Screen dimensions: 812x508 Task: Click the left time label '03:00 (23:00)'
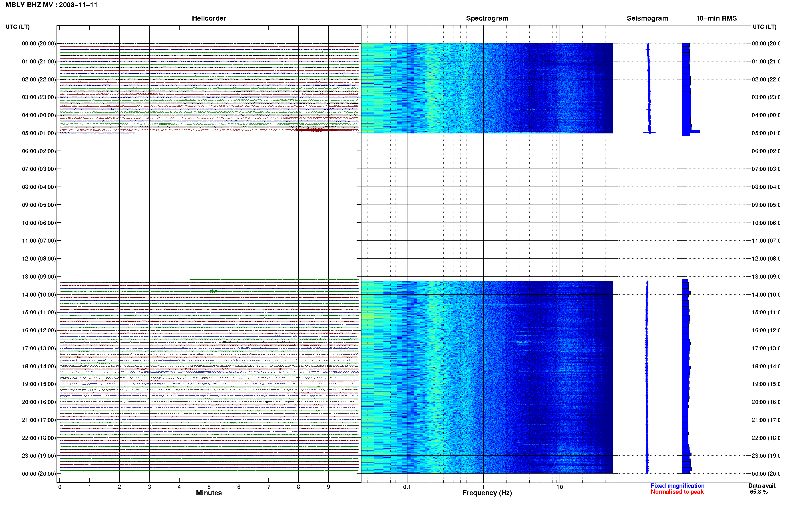[39, 97]
